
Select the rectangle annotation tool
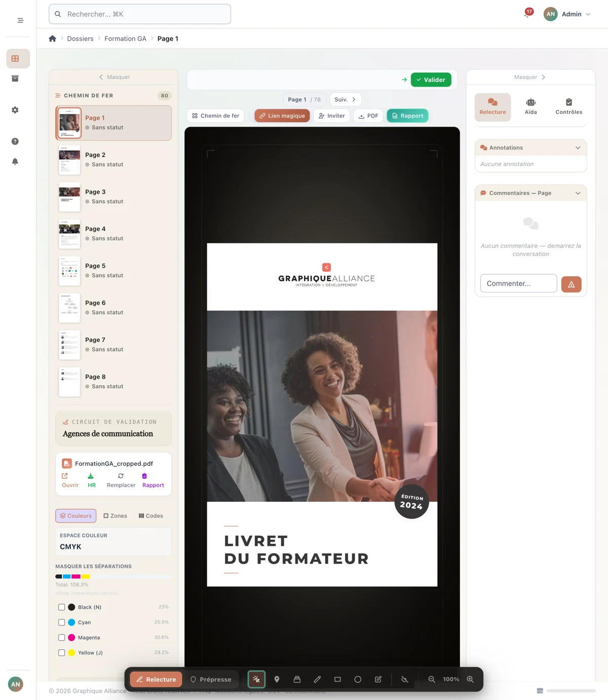(x=337, y=679)
